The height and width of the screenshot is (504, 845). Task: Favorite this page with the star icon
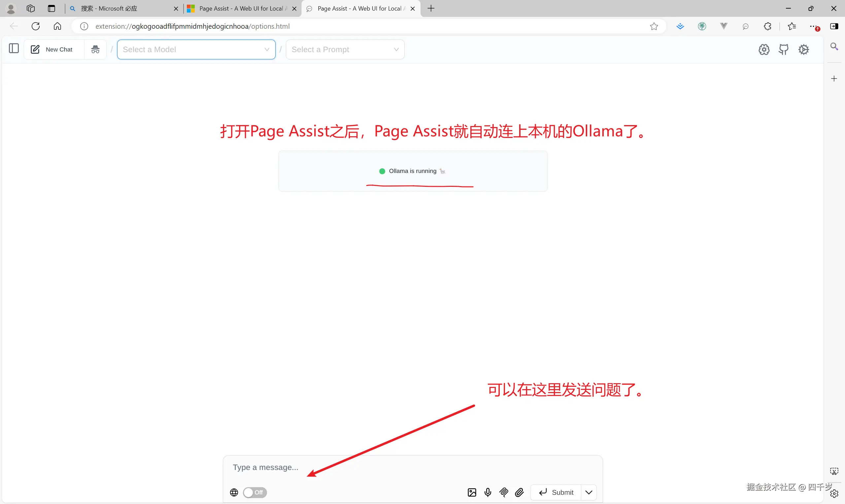click(654, 26)
